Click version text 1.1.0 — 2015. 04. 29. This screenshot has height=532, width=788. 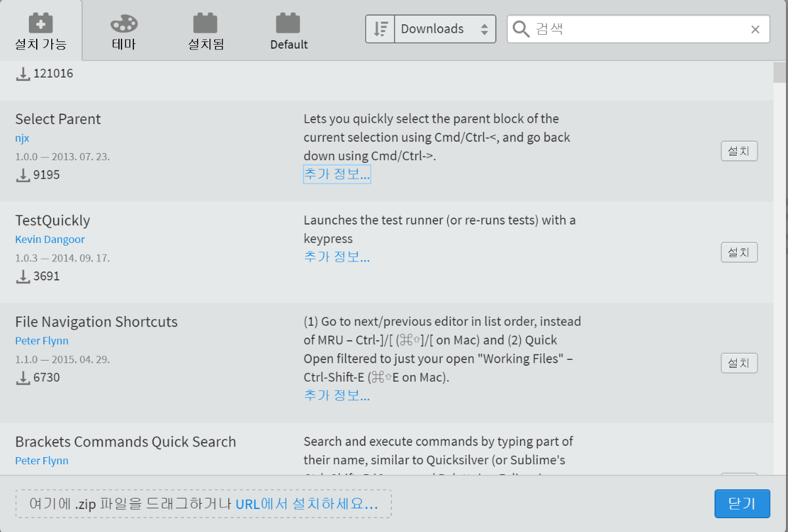62,359
